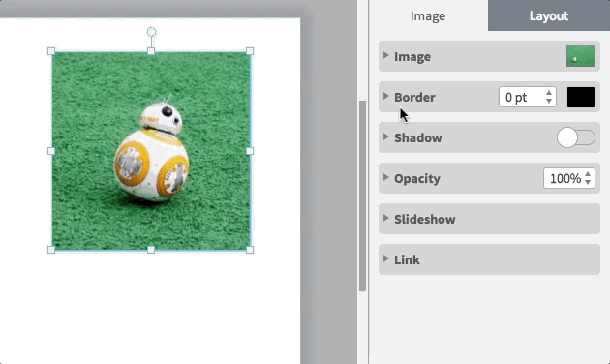The image size is (610, 364).
Task: Increase border width with up arrow
Action: point(549,93)
